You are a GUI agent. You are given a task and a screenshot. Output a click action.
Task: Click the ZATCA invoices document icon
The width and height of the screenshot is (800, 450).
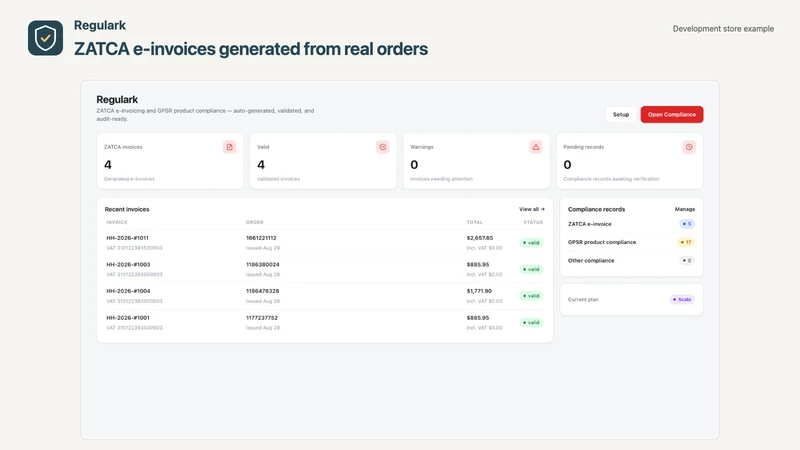pyautogui.click(x=230, y=147)
